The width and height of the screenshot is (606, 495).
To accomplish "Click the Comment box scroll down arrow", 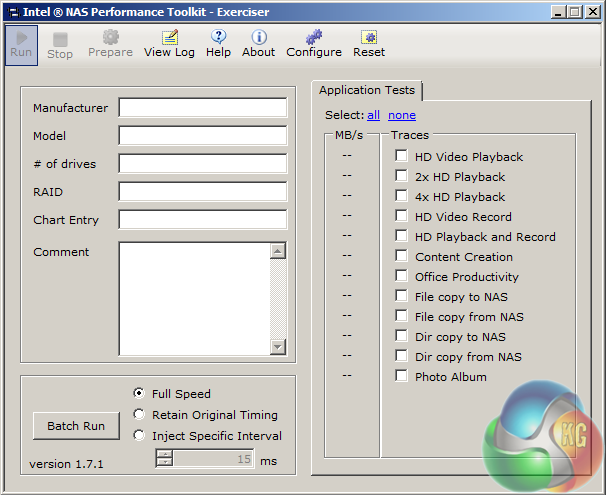I will point(278,346).
